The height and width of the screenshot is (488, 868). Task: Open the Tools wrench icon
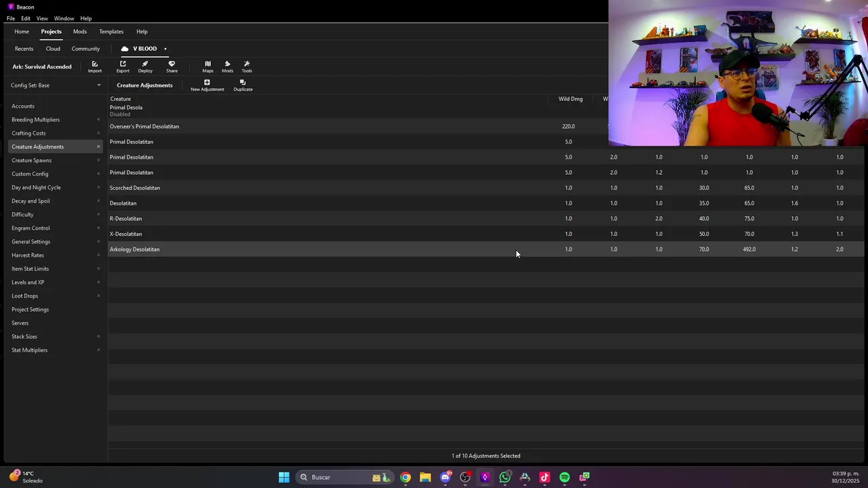coord(247,66)
